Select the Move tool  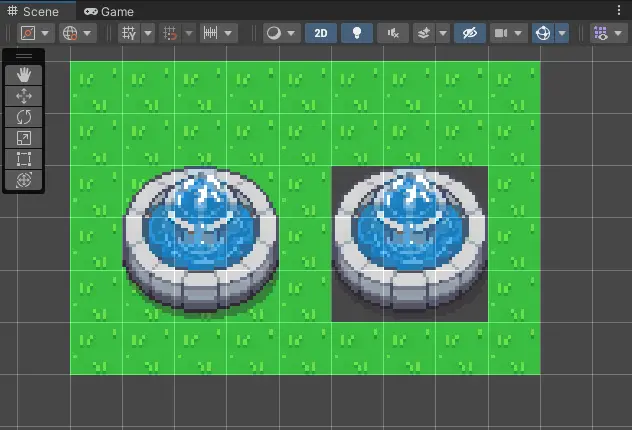coord(24,96)
